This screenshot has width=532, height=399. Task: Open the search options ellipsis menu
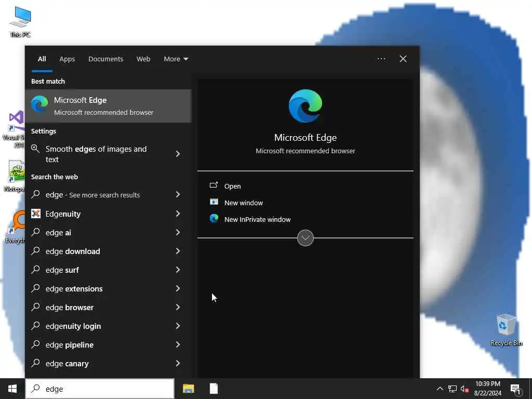click(381, 59)
